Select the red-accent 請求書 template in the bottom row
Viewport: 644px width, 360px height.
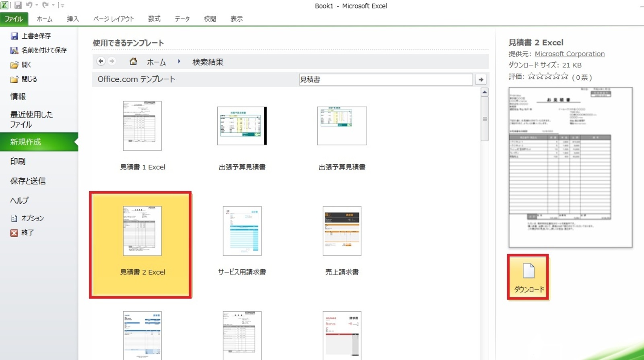pos(342,335)
